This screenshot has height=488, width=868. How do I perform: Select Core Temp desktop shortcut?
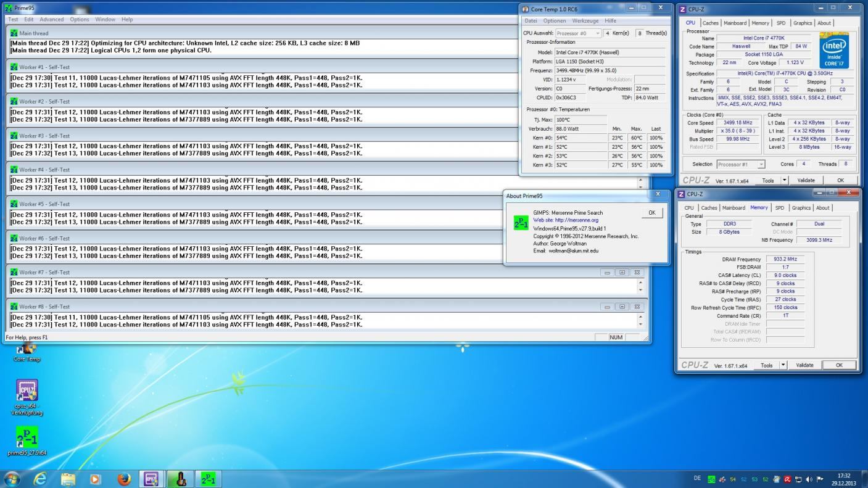[27, 352]
